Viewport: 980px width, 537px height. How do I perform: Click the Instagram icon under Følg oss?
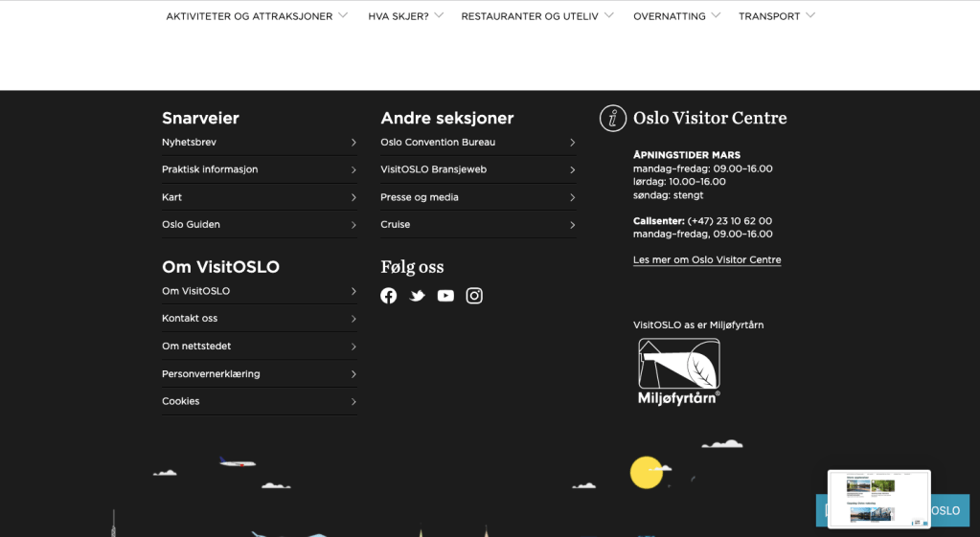point(474,296)
